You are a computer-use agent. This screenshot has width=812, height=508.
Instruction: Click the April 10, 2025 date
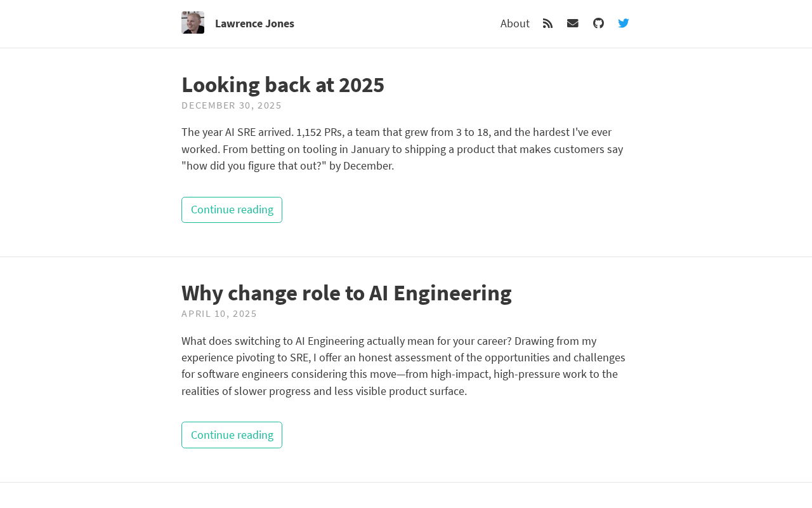(219, 314)
